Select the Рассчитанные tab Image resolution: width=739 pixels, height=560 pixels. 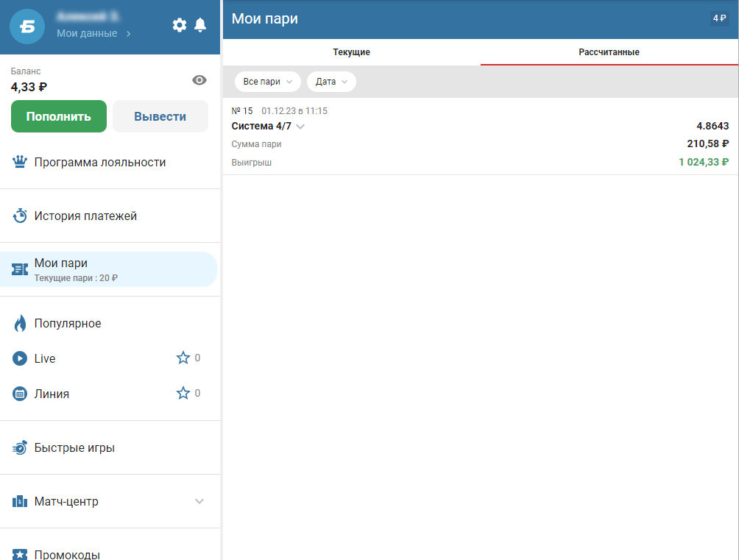(x=609, y=52)
